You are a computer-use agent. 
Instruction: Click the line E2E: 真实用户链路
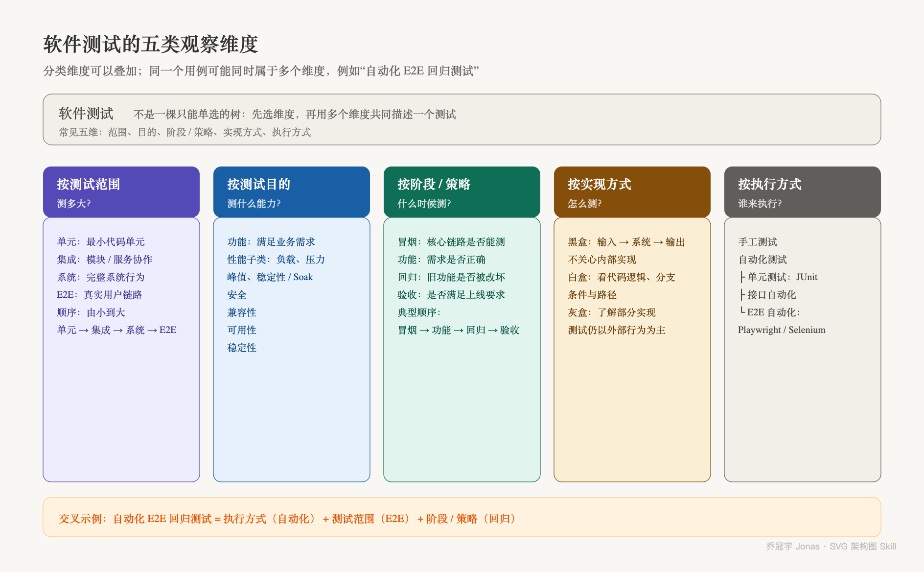point(99,295)
